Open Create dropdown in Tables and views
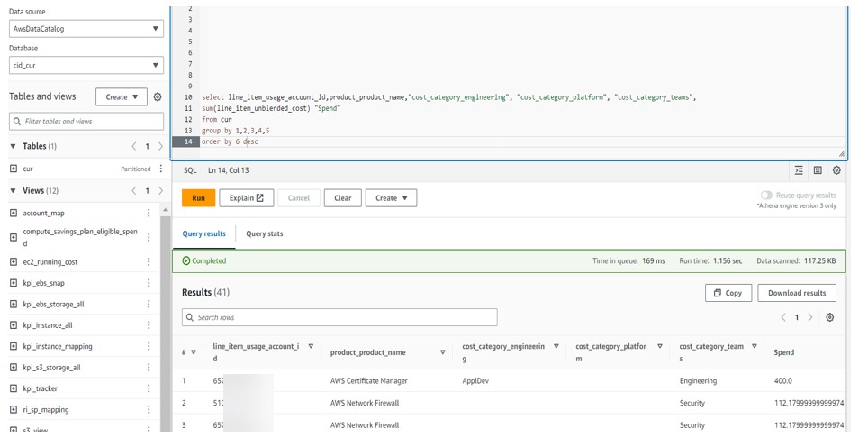Viewport: 868px width, 447px height. [x=122, y=96]
